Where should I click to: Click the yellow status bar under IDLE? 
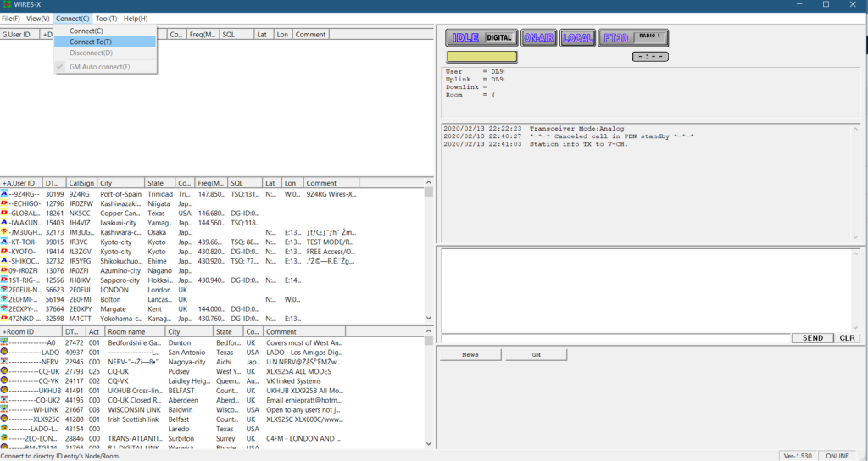click(x=481, y=57)
